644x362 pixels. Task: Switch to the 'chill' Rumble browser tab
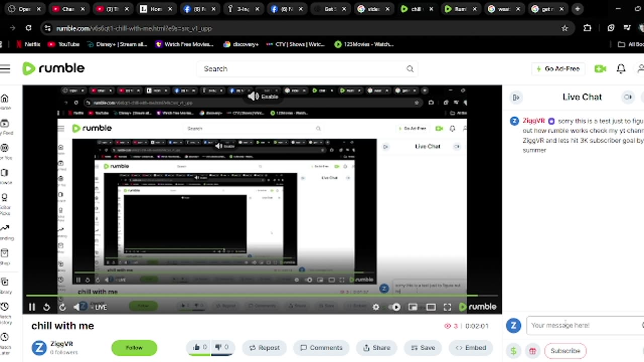[416, 9]
